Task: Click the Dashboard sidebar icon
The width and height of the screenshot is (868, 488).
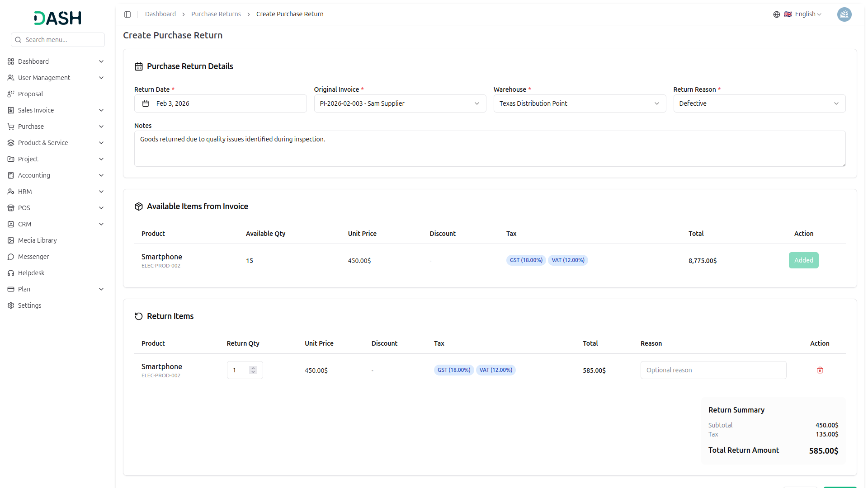Action: [11, 61]
